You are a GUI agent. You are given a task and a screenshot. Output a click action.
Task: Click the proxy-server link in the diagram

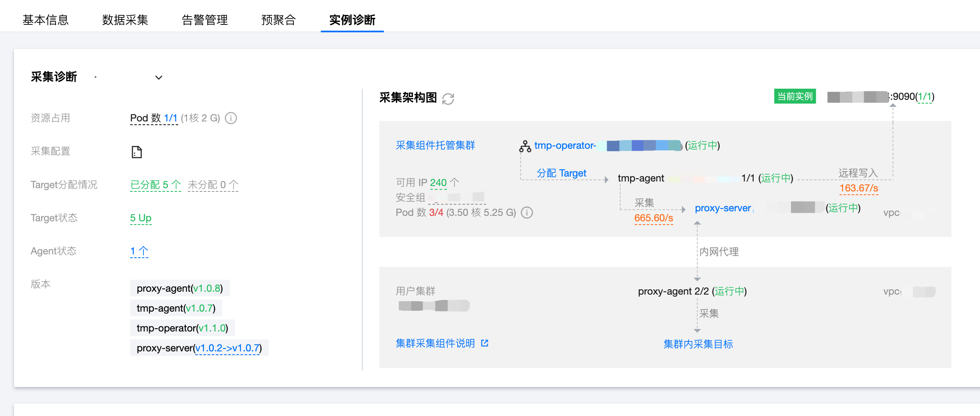(x=723, y=208)
